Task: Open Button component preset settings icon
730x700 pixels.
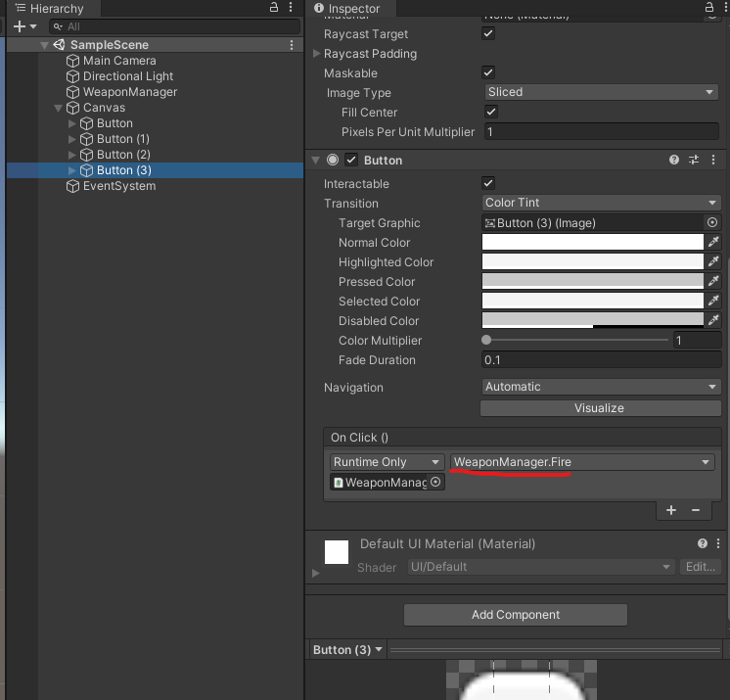Action: pos(694,161)
